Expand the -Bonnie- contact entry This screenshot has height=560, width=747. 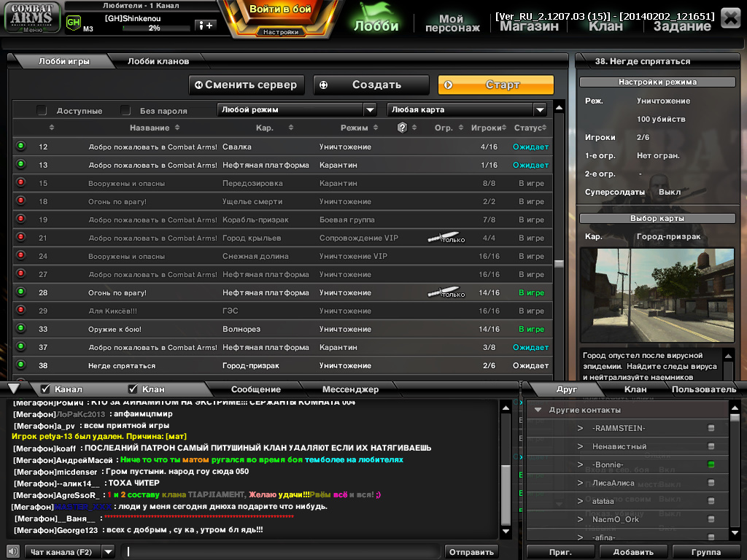point(580,464)
